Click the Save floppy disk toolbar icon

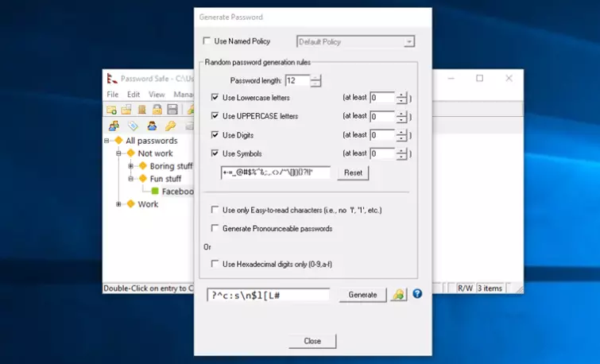click(172, 110)
